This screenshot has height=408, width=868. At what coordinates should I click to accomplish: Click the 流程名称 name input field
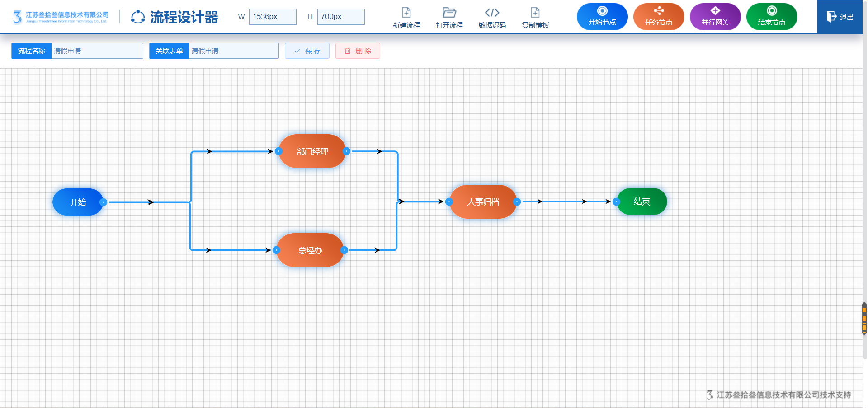[x=97, y=51]
